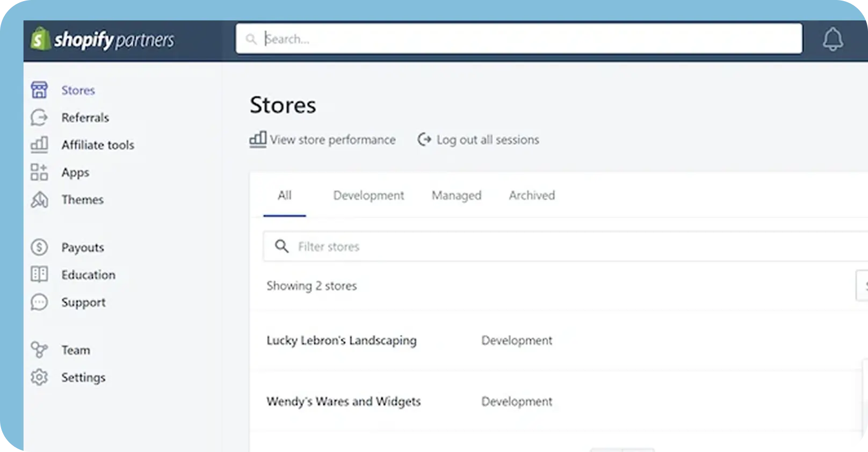Open the Archived stores tab

(x=532, y=195)
